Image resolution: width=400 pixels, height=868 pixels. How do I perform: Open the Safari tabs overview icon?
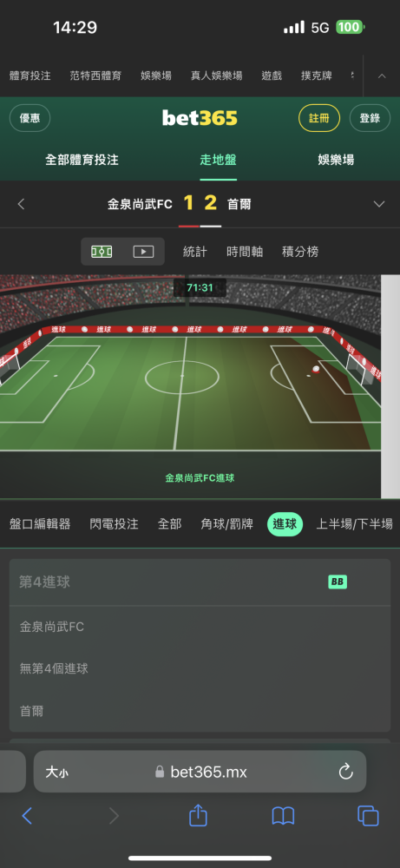pos(368,816)
